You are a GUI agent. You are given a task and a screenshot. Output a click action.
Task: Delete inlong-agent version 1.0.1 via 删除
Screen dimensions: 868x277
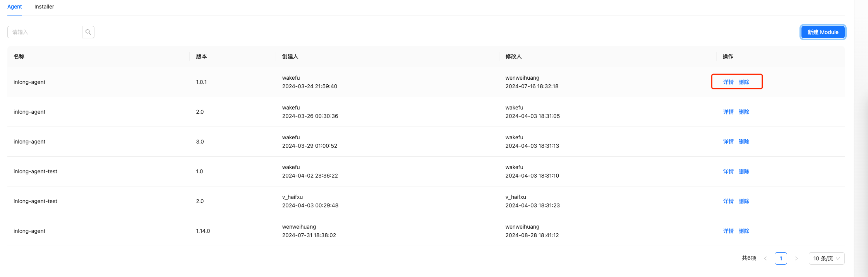pos(744,82)
